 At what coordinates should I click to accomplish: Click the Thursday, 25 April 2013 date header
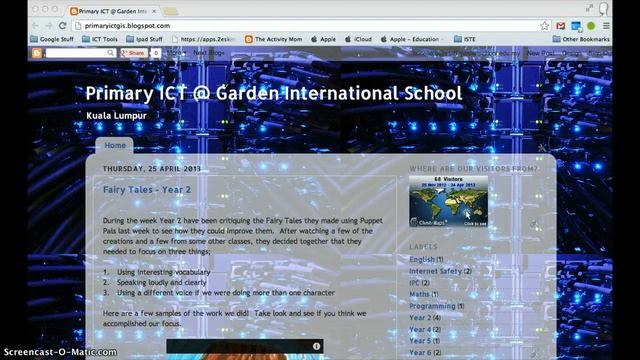tap(152, 169)
